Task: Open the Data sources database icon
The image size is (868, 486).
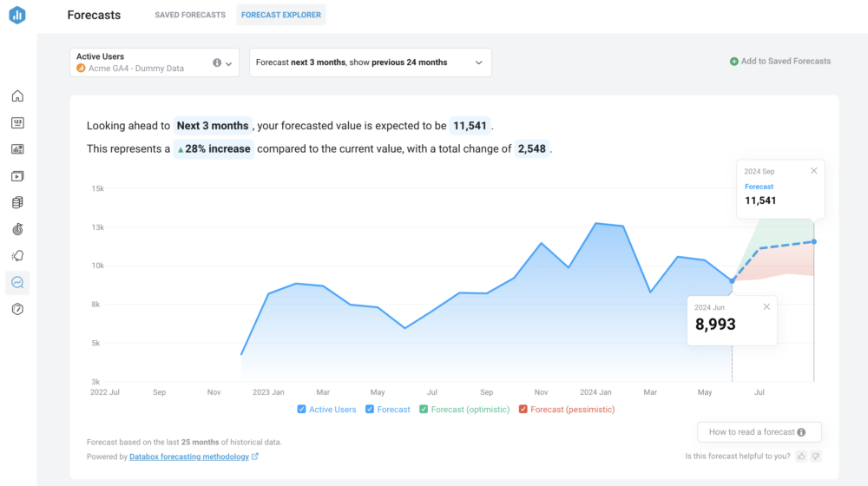Action: (17, 202)
